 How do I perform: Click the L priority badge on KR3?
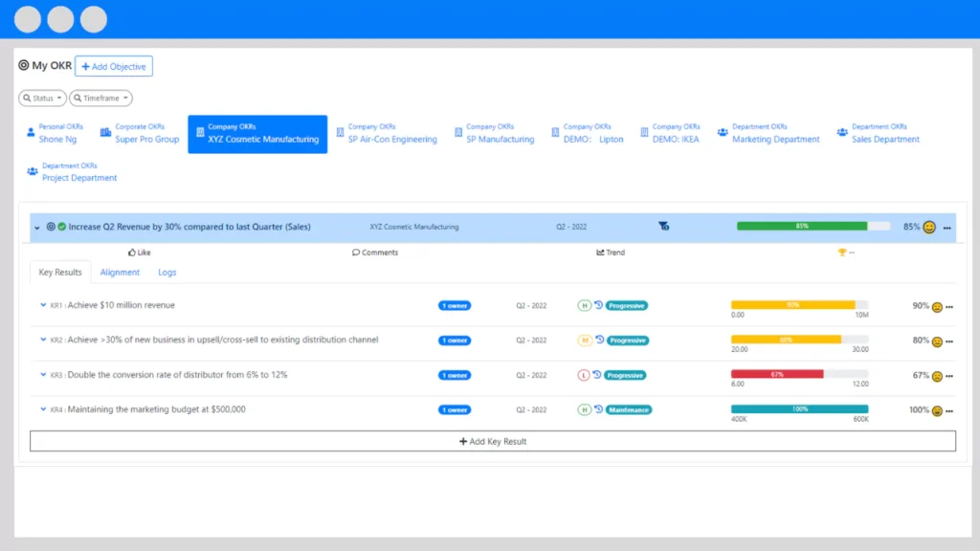tap(584, 376)
